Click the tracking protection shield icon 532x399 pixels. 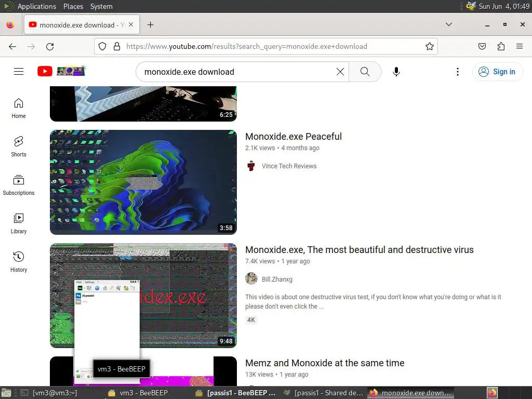pos(102,46)
